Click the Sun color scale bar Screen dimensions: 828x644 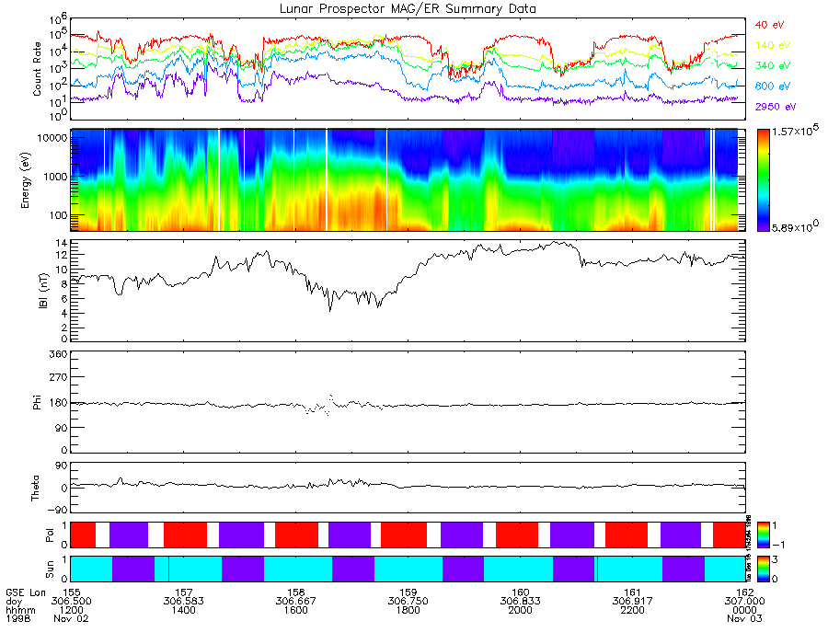pyautogui.click(x=763, y=569)
